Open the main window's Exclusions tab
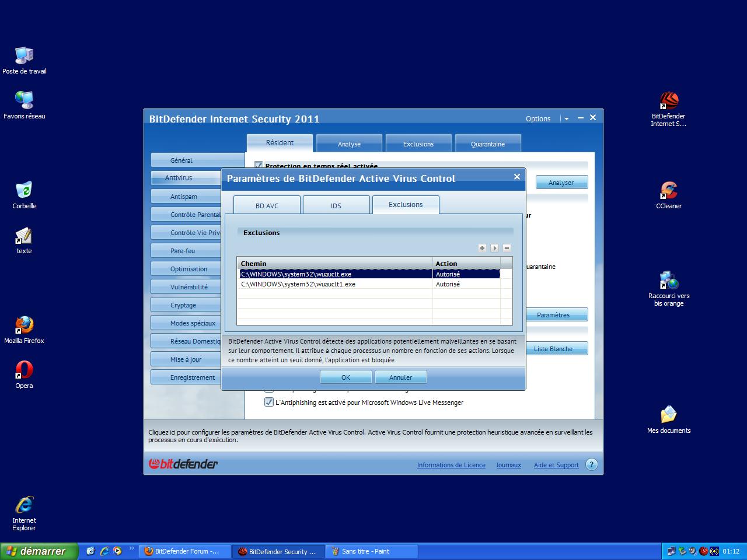Screen dimensions: 747x560 click(x=418, y=143)
